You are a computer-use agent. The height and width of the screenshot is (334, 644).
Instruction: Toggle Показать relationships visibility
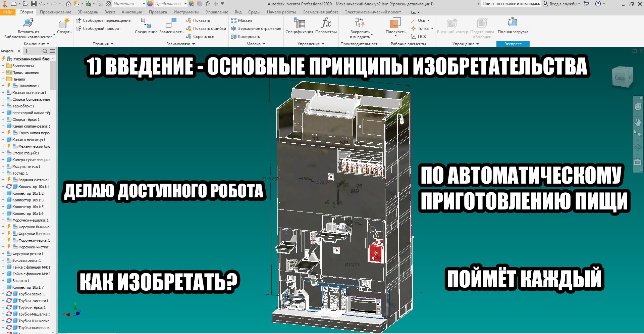click(198, 20)
